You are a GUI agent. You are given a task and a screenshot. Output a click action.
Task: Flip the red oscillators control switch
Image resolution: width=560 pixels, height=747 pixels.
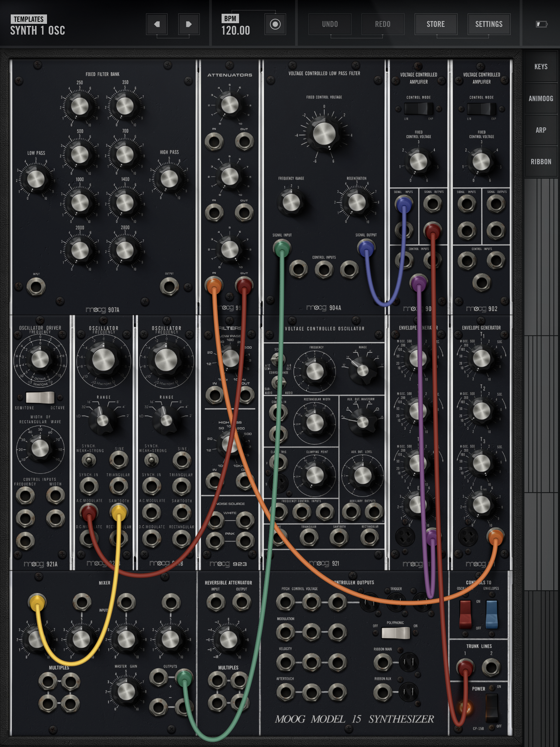point(465,614)
